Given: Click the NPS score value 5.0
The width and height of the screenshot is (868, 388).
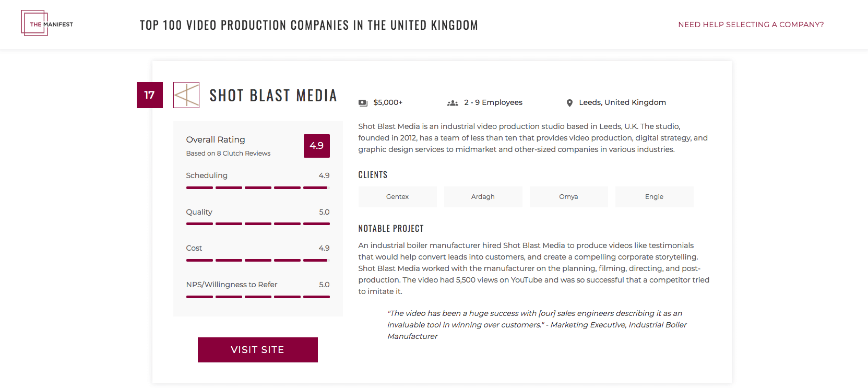Looking at the screenshot, I should (x=324, y=285).
